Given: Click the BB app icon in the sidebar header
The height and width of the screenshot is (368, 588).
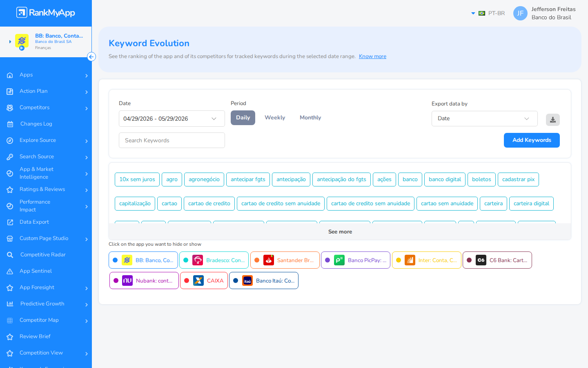Looking at the screenshot, I should click(x=22, y=41).
